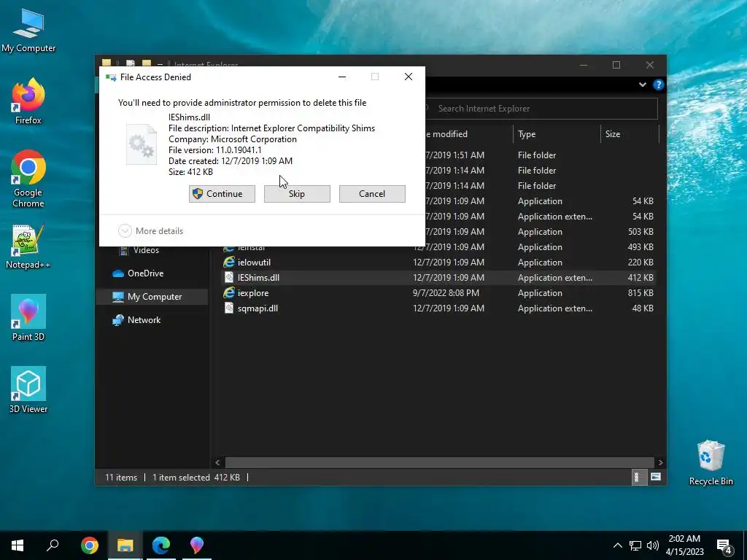
Task: Click the sqmapi.dll file icon
Action: point(229,308)
